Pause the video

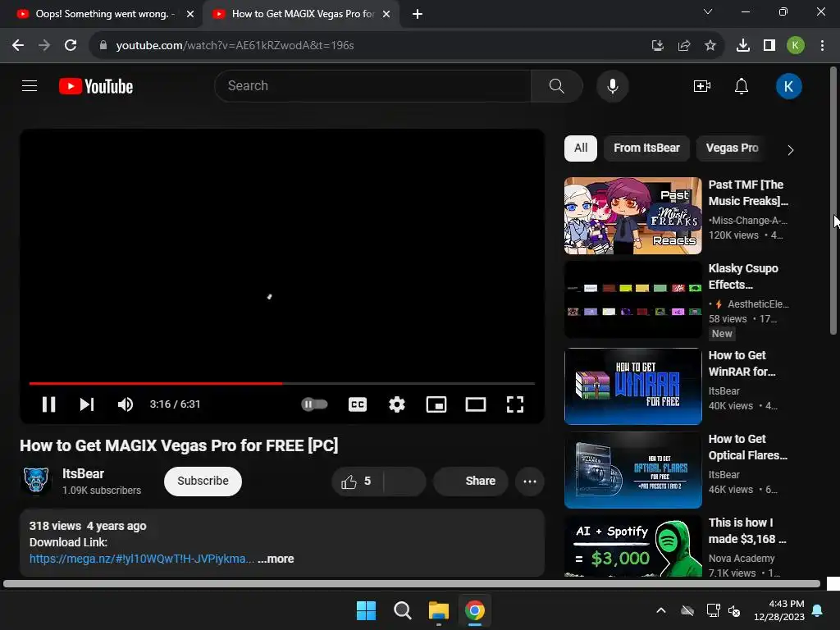(x=48, y=404)
